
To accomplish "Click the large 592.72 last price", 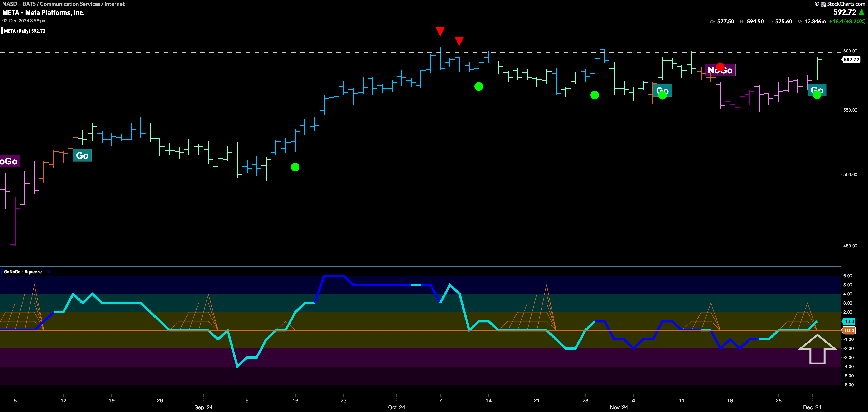I will tap(845, 12).
